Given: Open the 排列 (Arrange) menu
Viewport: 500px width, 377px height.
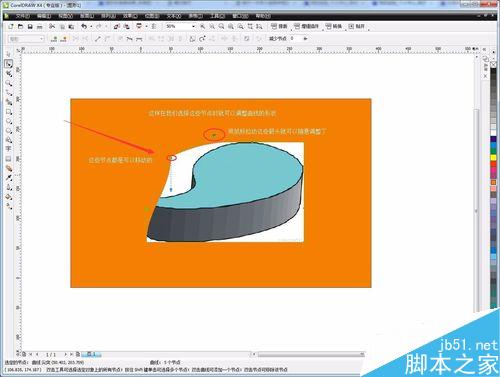Looking at the screenshot, I should coord(109,16).
